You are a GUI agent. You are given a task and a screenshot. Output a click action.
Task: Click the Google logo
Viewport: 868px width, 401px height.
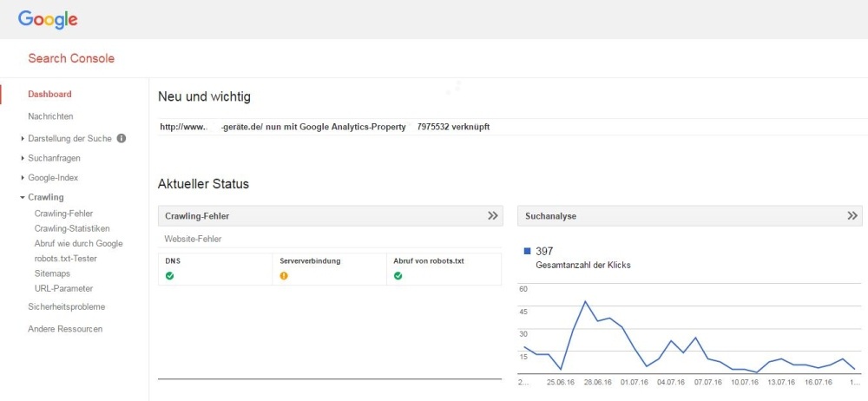point(48,19)
